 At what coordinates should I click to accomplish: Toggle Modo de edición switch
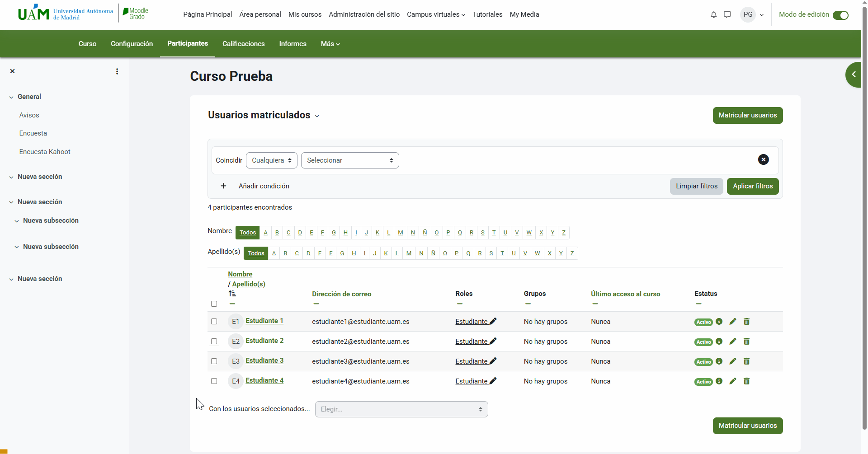pyautogui.click(x=840, y=15)
